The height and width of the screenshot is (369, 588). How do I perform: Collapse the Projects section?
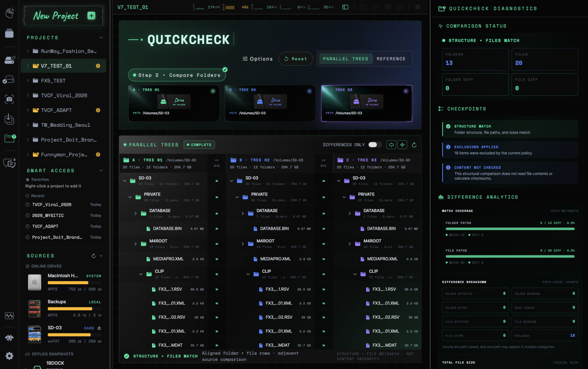coord(101,37)
